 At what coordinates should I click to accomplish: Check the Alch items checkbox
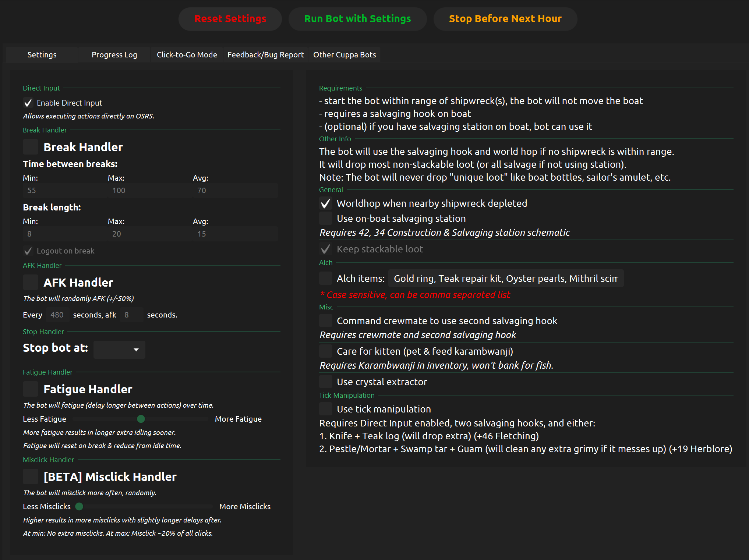click(x=326, y=278)
